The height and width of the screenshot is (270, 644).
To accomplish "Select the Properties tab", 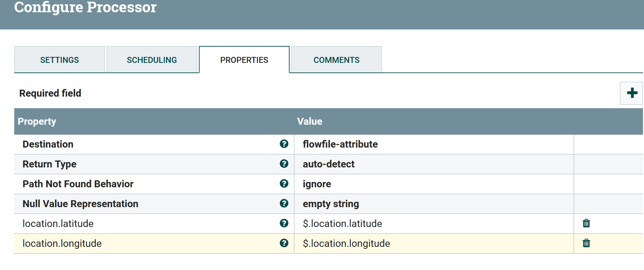I will pyautogui.click(x=244, y=60).
